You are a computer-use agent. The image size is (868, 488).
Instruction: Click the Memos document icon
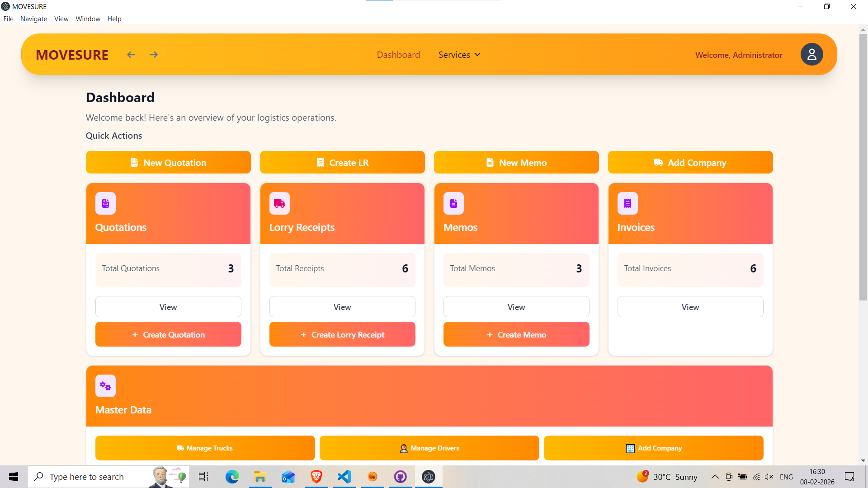453,203
